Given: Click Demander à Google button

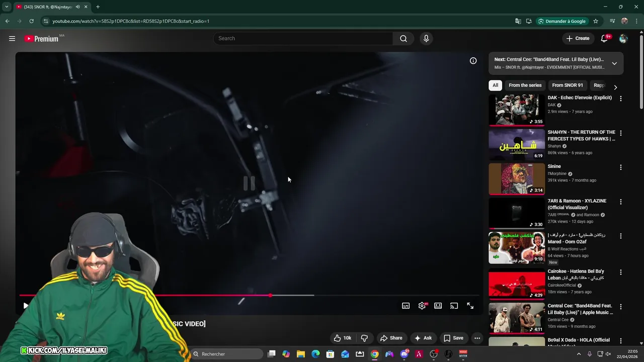Looking at the screenshot, I should coord(561,21).
